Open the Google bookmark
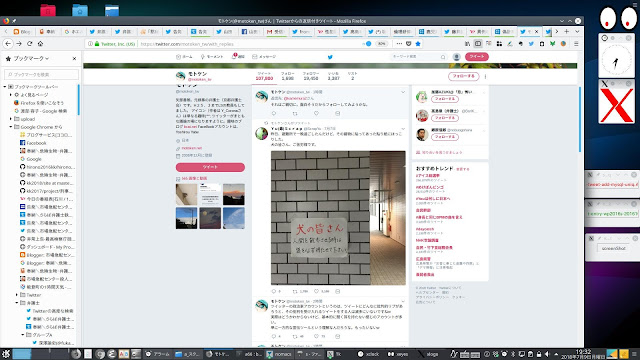The width and height of the screenshot is (640, 360). click(31, 159)
